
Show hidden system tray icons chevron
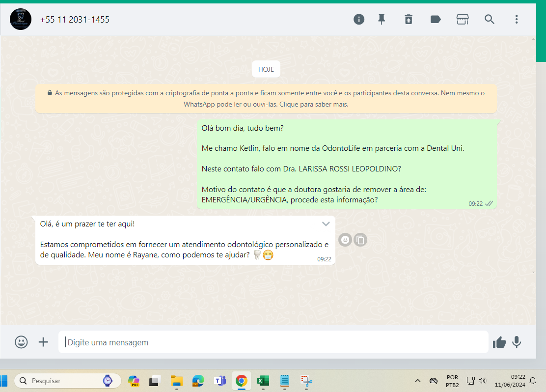(x=418, y=381)
